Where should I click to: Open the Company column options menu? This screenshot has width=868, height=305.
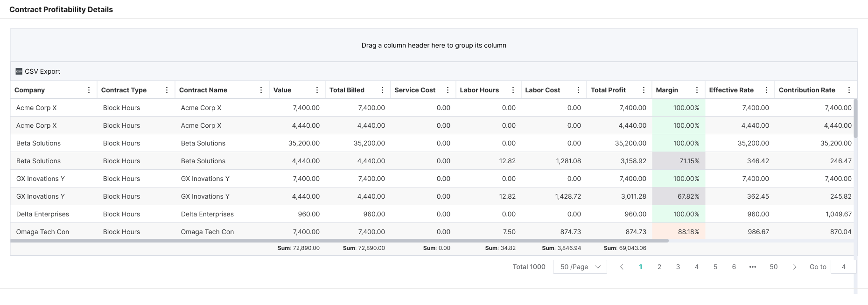[89, 90]
